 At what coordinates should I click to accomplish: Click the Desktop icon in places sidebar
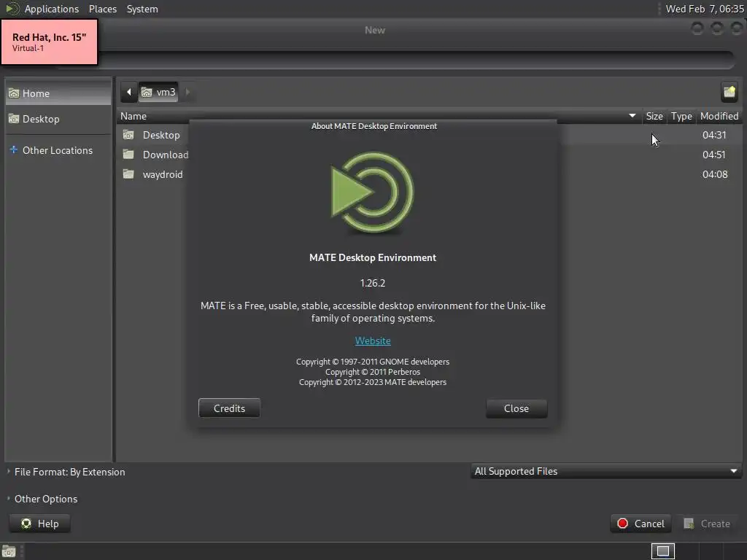pos(14,119)
